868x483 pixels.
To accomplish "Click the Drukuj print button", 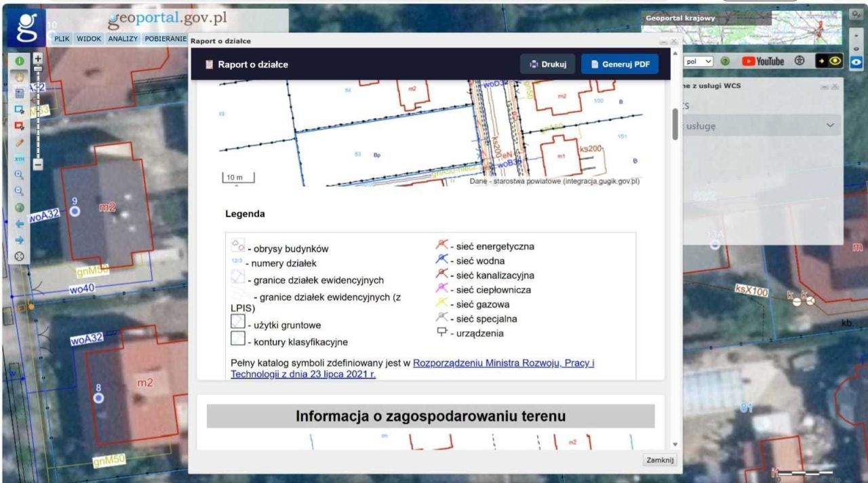I will 548,64.
